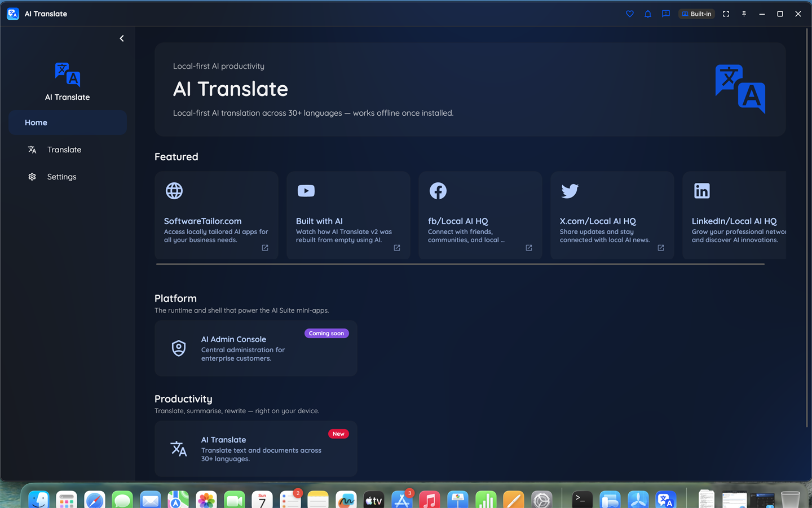Open the AI Translate productivity card
This screenshot has width=812, height=508.
pos(256,449)
